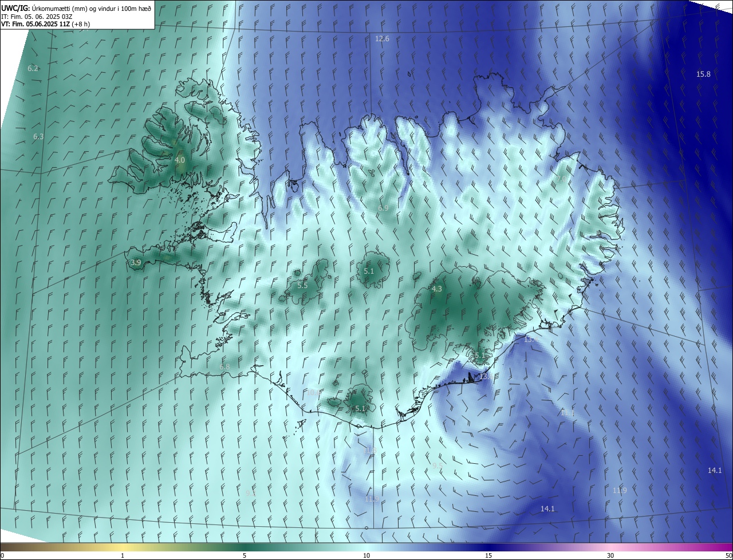Click the 5.5 value on the western glacier
The height and width of the screenshot is (560, 733).
point(302,285)
